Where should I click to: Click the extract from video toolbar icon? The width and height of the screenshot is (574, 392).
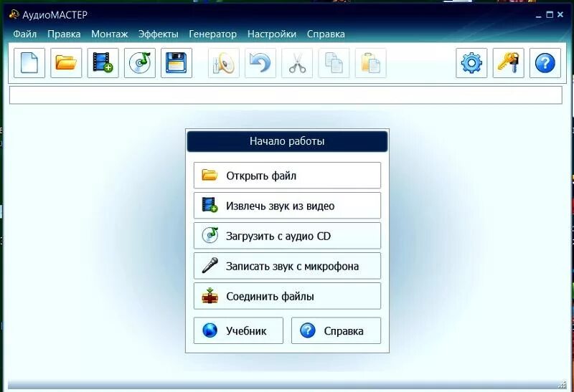[x=103, y=63]
